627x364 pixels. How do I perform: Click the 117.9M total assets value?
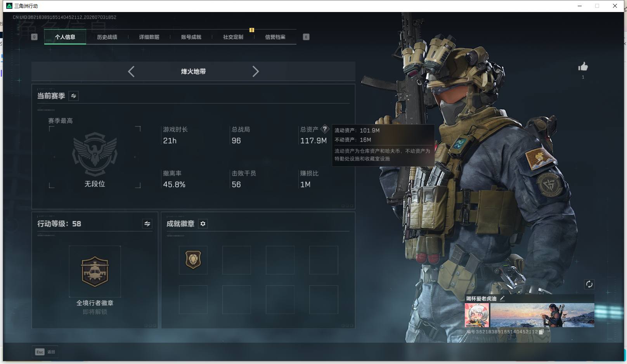point(313,141)
